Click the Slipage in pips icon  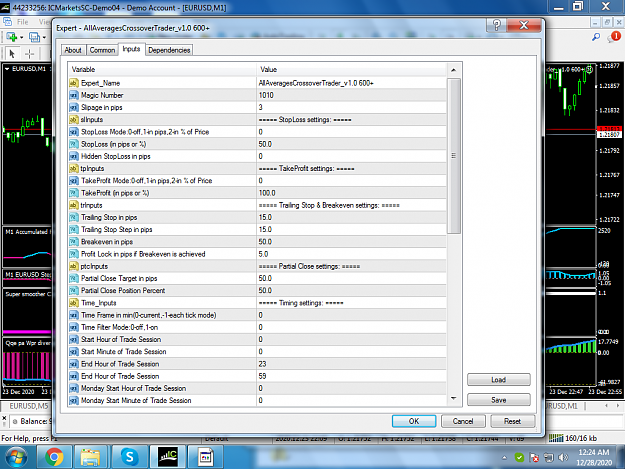[x=74, y=108]
